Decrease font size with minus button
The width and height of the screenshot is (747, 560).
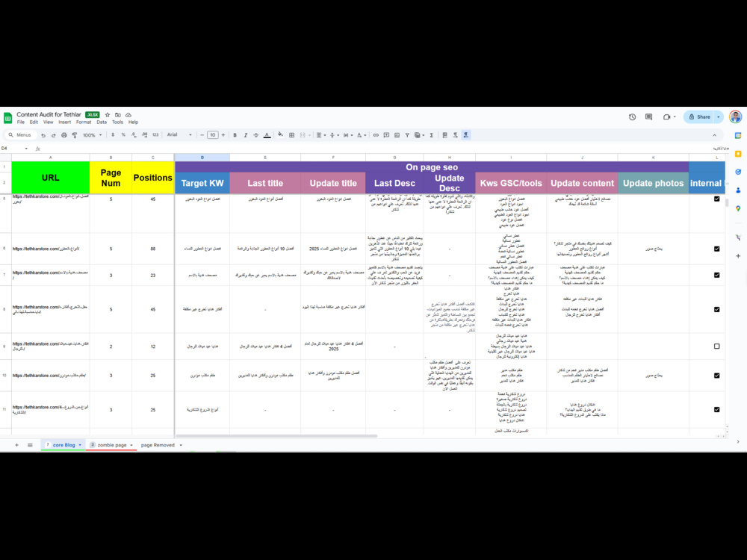click(x=202, y=135)
